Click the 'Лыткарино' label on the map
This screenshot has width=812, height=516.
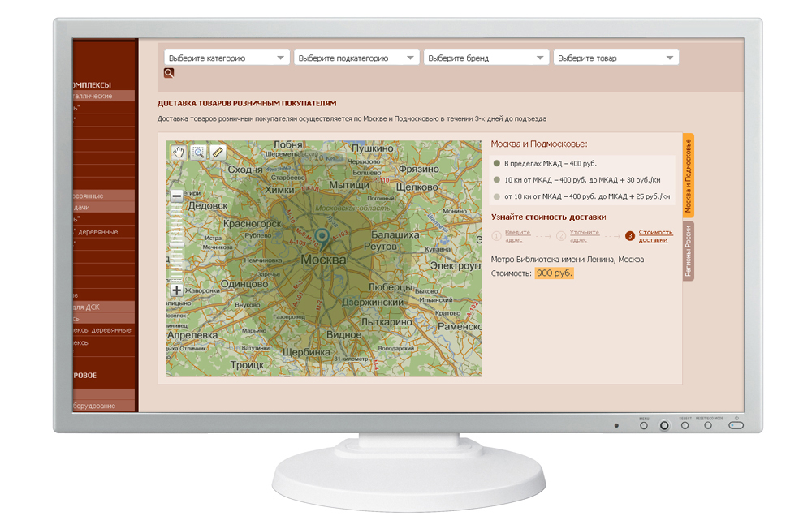point(387,322)
